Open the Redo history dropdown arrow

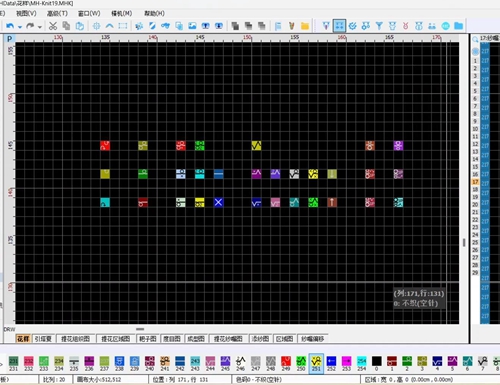click(x=40, y=27)
